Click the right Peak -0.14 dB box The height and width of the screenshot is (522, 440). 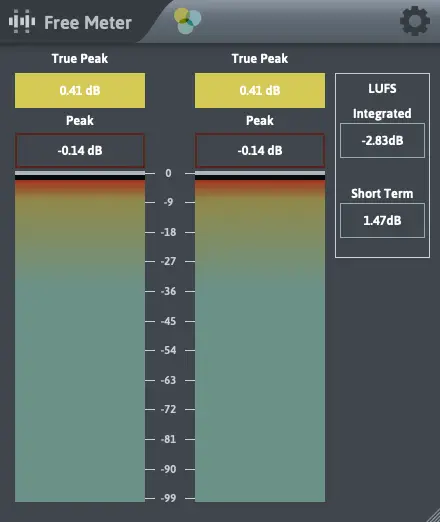(x=260, y=151)
